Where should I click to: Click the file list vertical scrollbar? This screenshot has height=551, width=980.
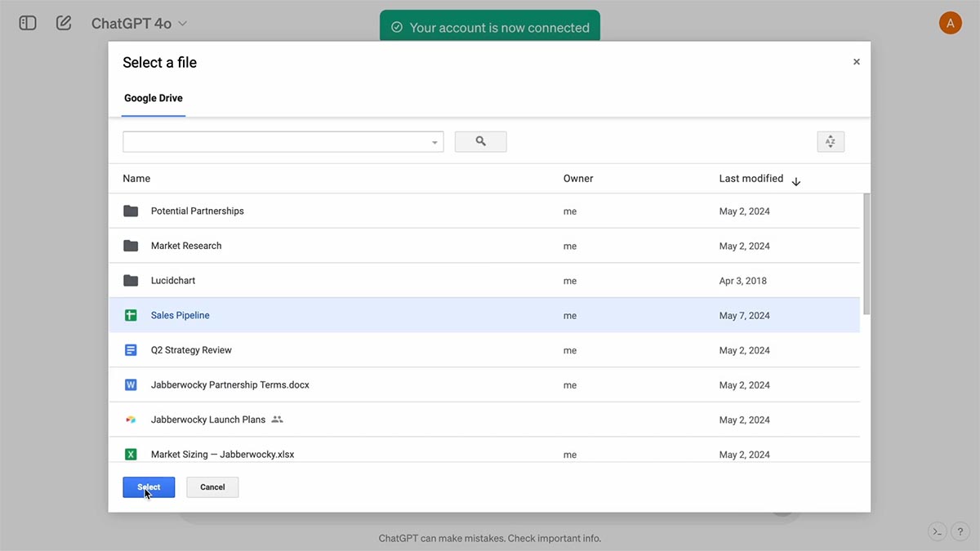[866, 253]
